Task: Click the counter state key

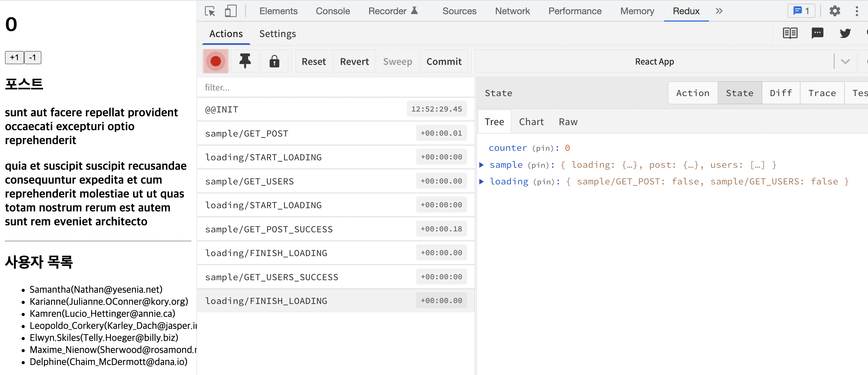Action: [508, 148]
